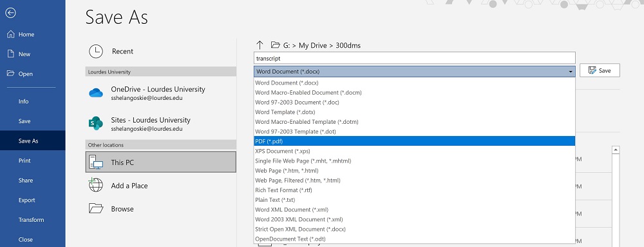The height and width of the screenshot is (247, 644).
Task: Choose Word 97-2003 Document (*.doc)
Action: pos(414,103)
